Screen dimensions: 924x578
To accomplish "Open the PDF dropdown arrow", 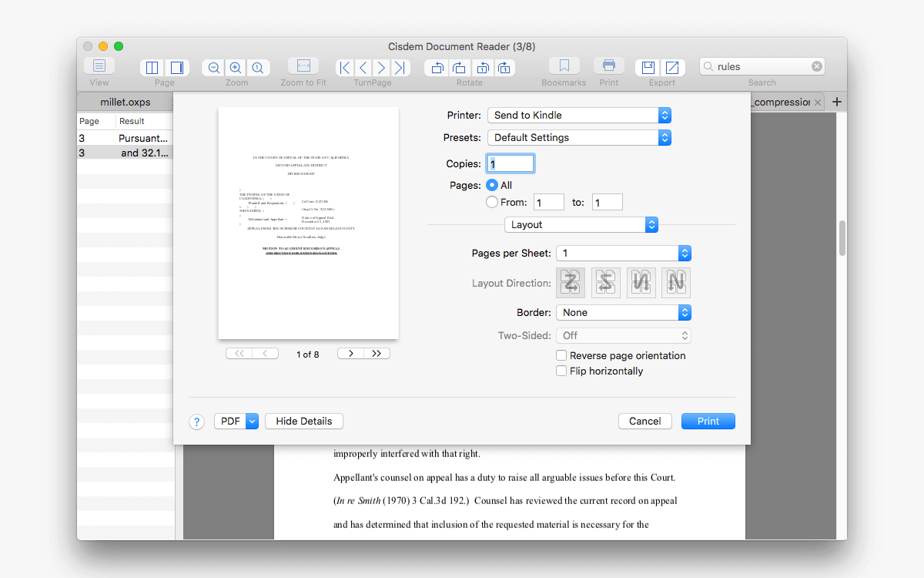I will (x=252, y=422).
